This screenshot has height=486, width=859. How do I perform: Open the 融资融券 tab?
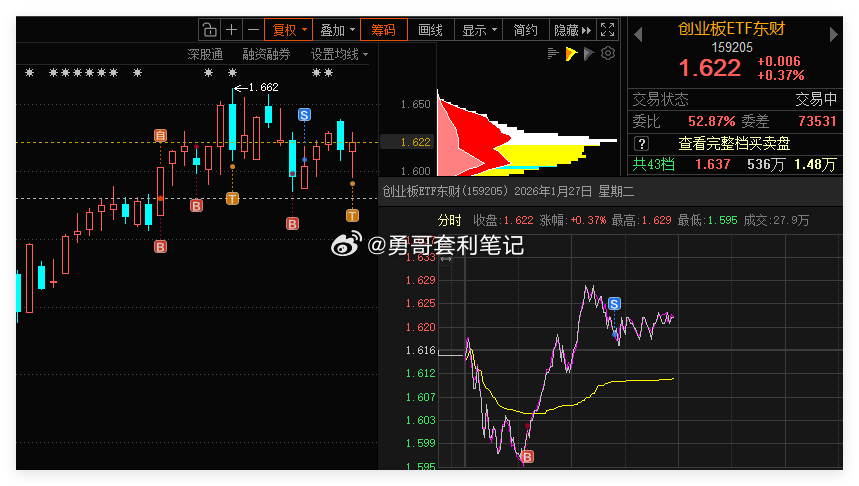point(266,54)
